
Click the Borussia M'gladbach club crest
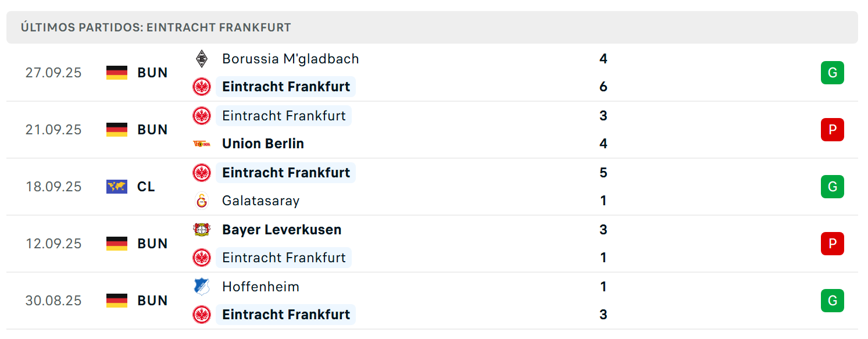point(202,59)
